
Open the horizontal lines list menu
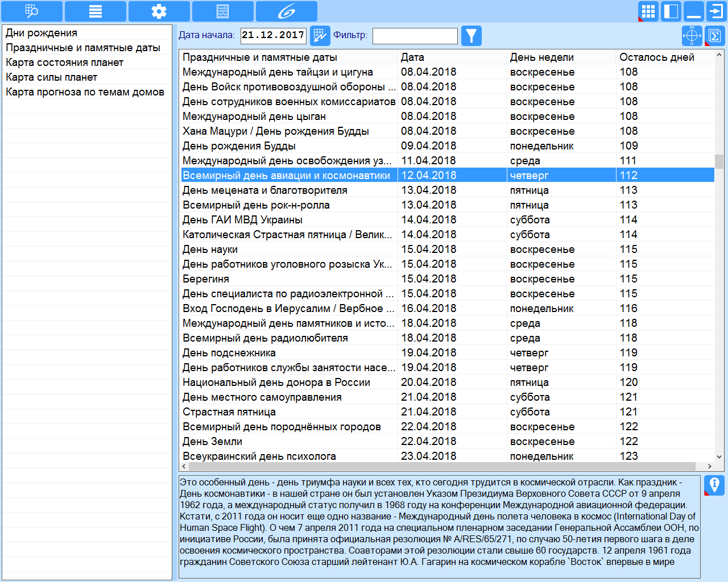click(96, 11)
